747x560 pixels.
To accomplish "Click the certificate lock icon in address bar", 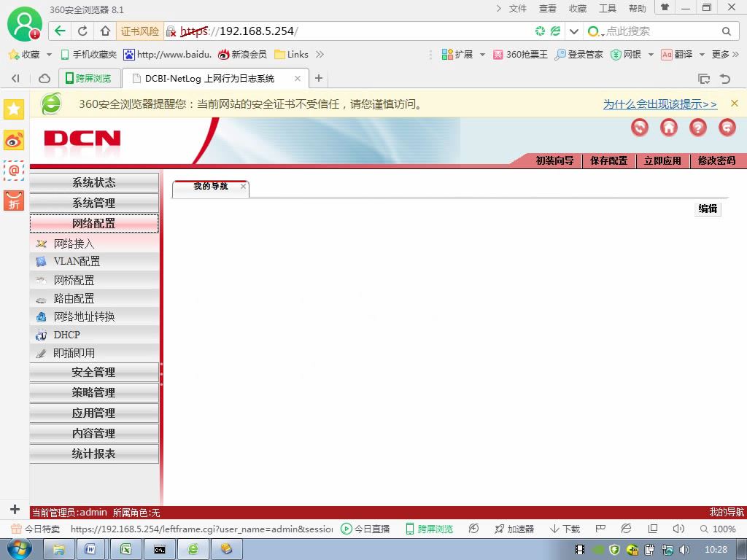I will [x=171, y=32].
